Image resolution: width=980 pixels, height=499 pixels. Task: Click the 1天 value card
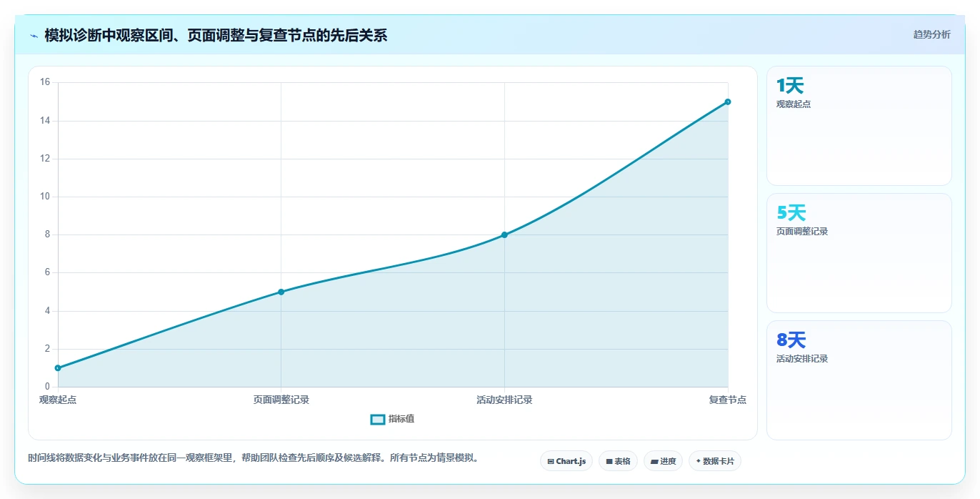click(x=859, y=126)
